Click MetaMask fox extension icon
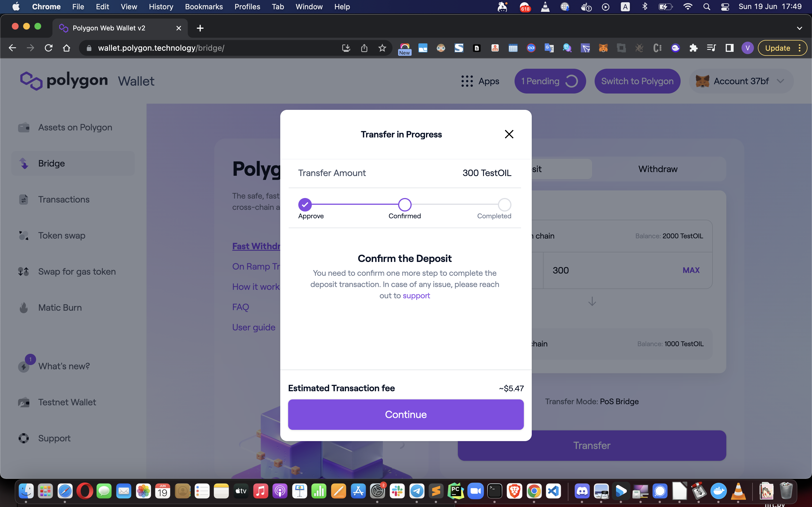This screenshot has width=812, height=507. click(603, 48)
